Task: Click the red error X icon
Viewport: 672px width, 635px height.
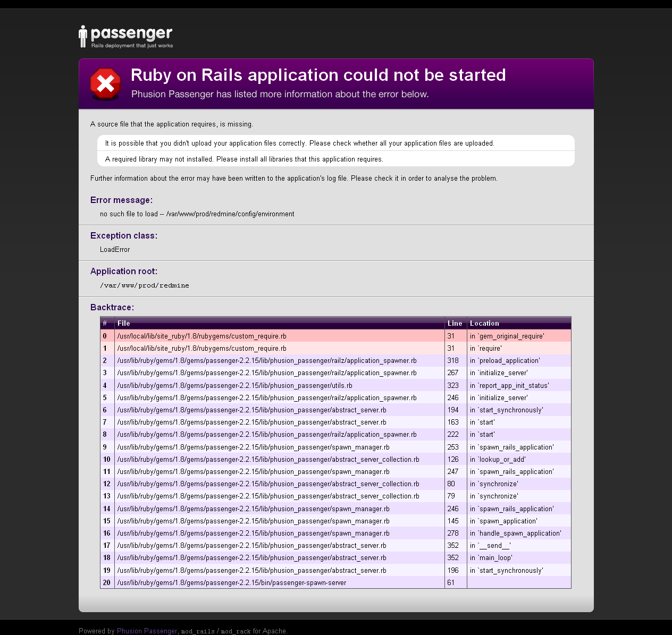Action: (x=105, y=84)
